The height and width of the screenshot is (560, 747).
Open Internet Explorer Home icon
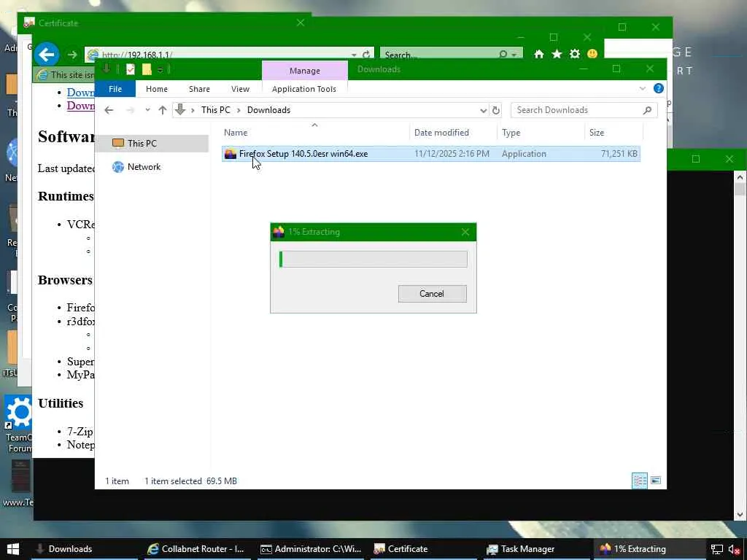(539, 54)
